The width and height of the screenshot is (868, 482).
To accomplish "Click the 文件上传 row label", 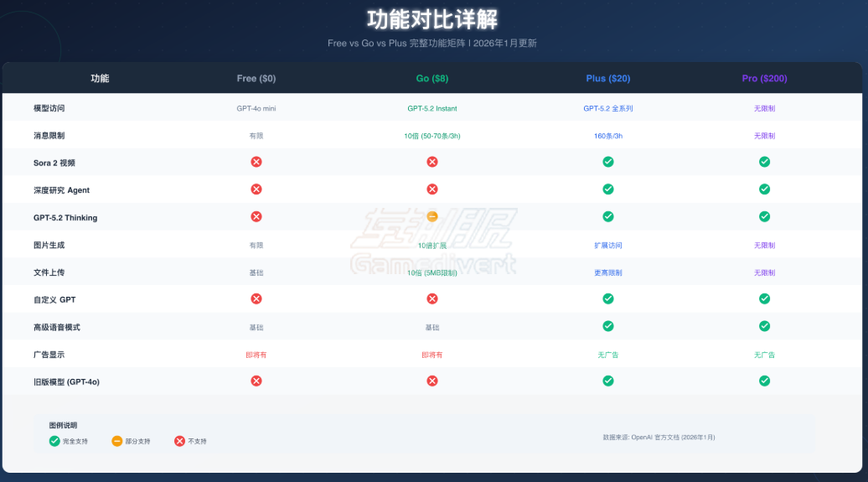I will (x=49, y=272).
